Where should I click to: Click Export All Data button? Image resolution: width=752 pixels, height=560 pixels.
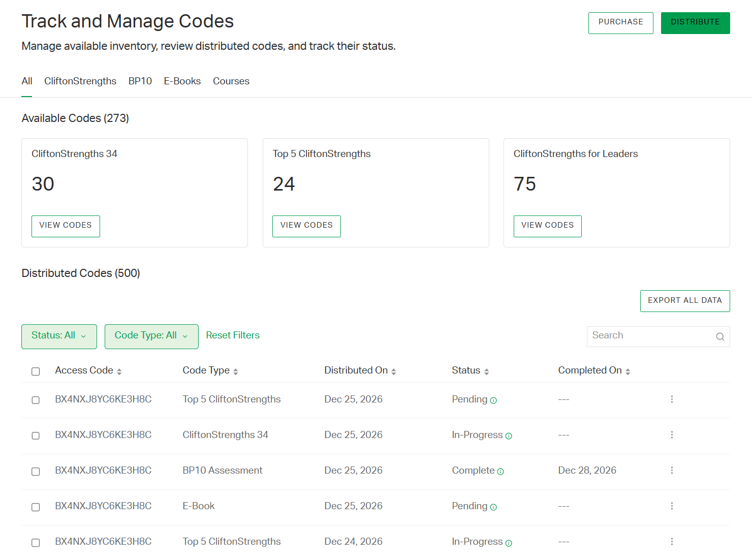click(685, 301)
